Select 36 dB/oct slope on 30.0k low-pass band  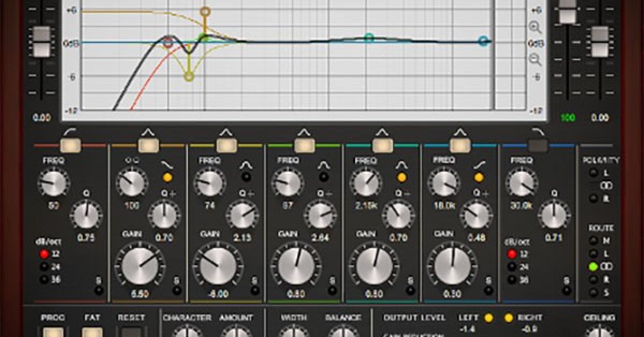click(513, 279)
